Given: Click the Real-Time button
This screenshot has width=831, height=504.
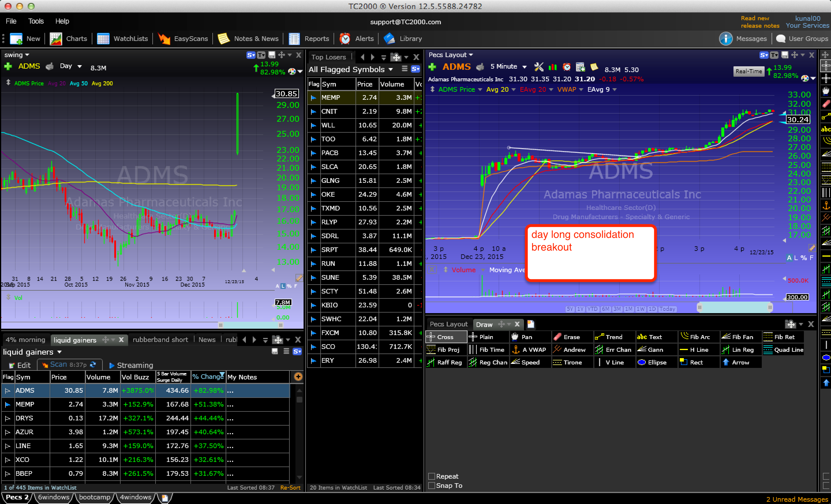Looking at the screenshot, I should pyautogui.click(x=749, y=71).
